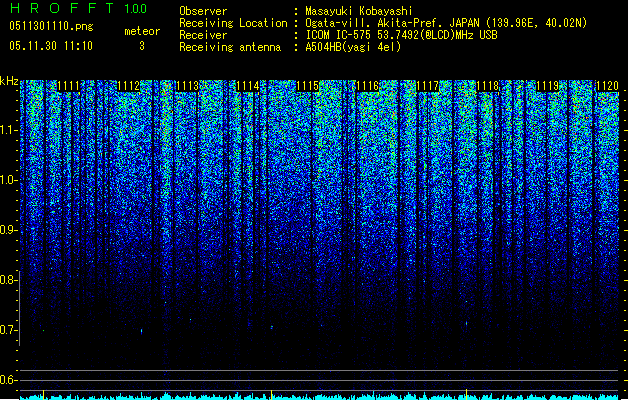Click the 1118 time marker

[487, 86]
